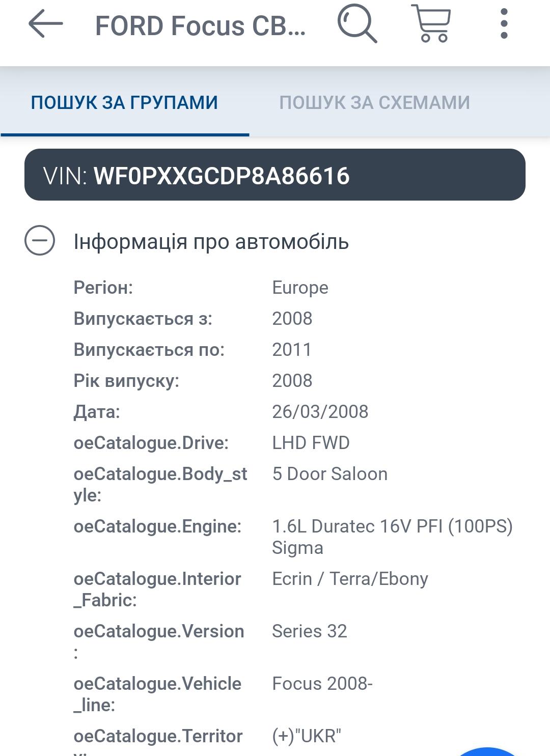550x756 pixels.
Task: Tap the interior fabric Ecrin / Terra/Ebony value
Action: [350, 579]
